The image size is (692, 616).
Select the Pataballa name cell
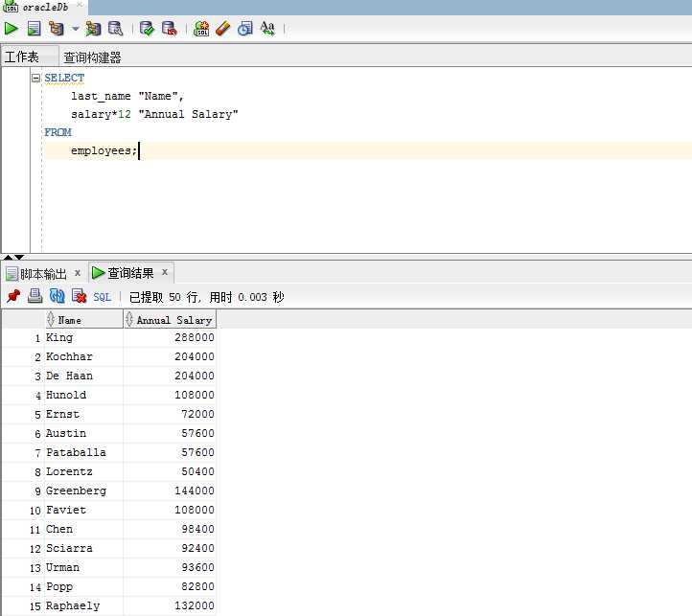pyautogui.click(x=83, y=453)
